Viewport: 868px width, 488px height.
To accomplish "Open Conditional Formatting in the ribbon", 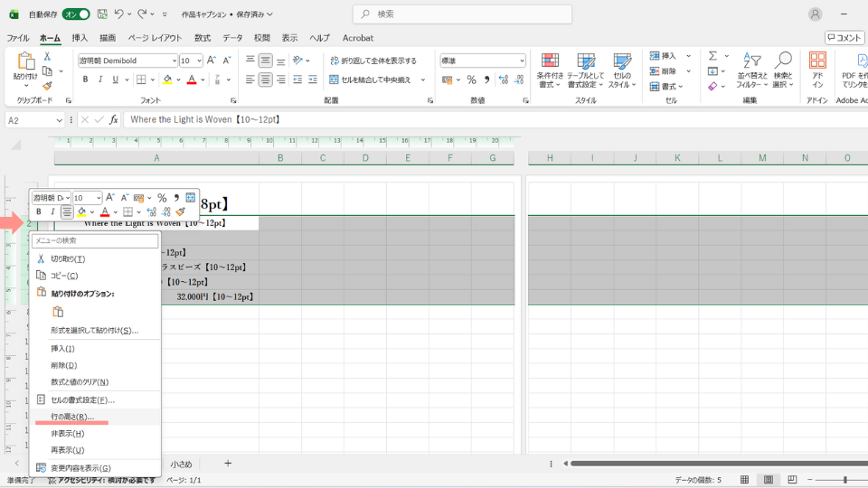I will [x=549, y=70].
